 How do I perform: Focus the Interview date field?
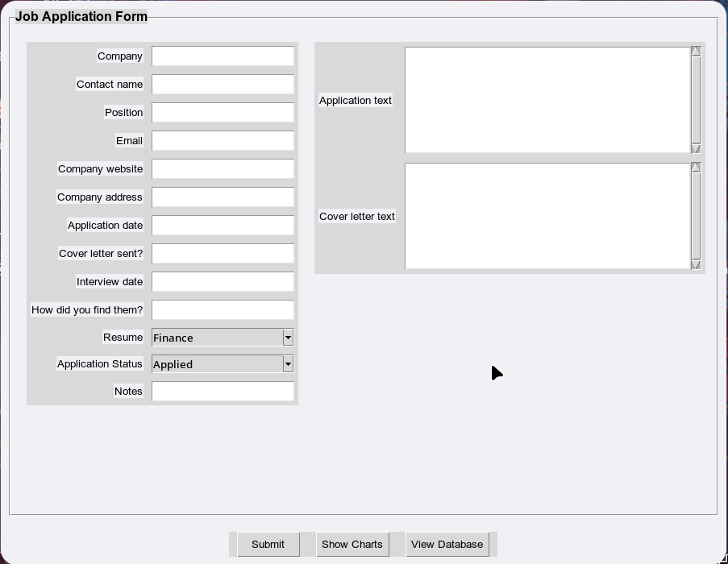tap(223, 282)
